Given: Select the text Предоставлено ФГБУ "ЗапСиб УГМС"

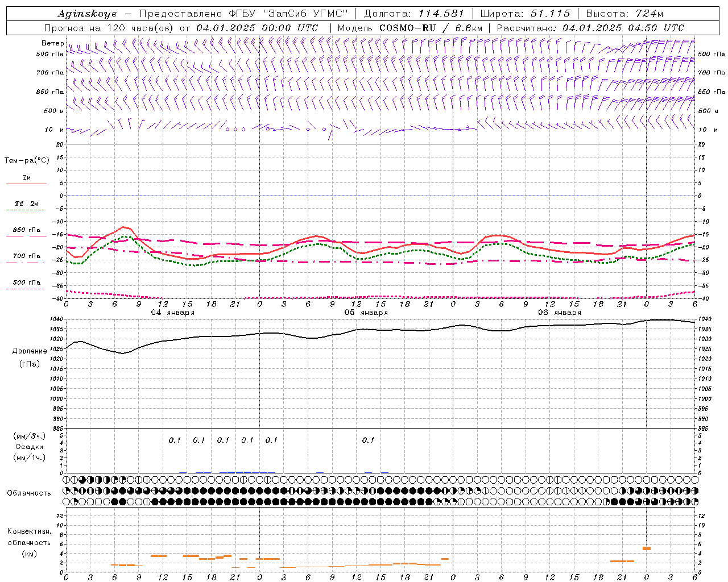Looking at the screenshot, I should [243, 14].
